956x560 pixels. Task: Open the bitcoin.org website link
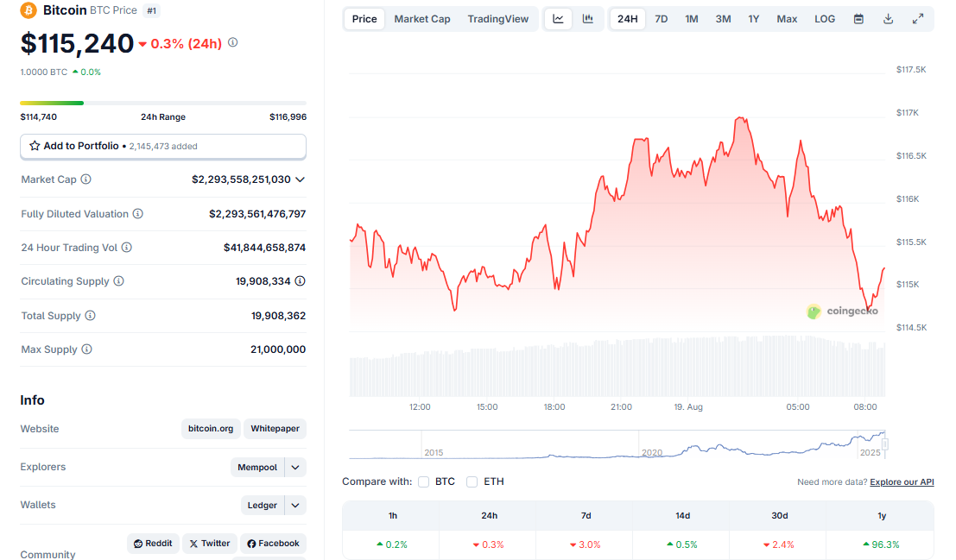click(x=211, y=429)
